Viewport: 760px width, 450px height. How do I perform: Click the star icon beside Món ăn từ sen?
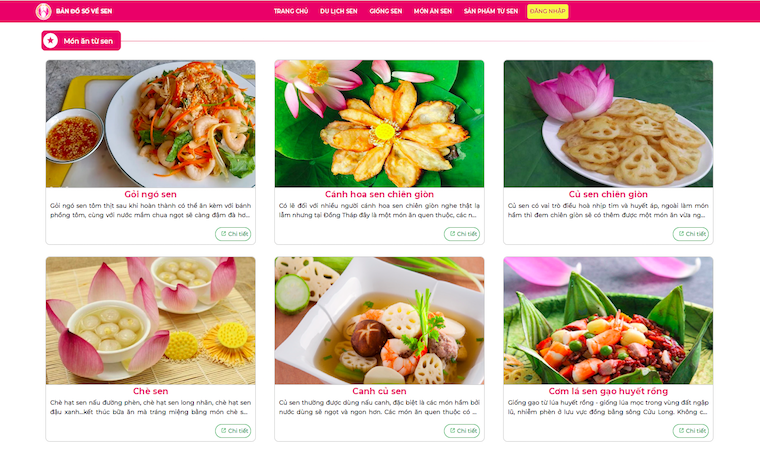[50, 41]
